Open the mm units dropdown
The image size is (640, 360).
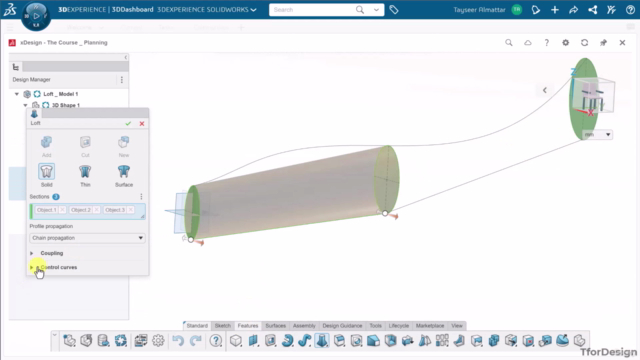(598, 134)
